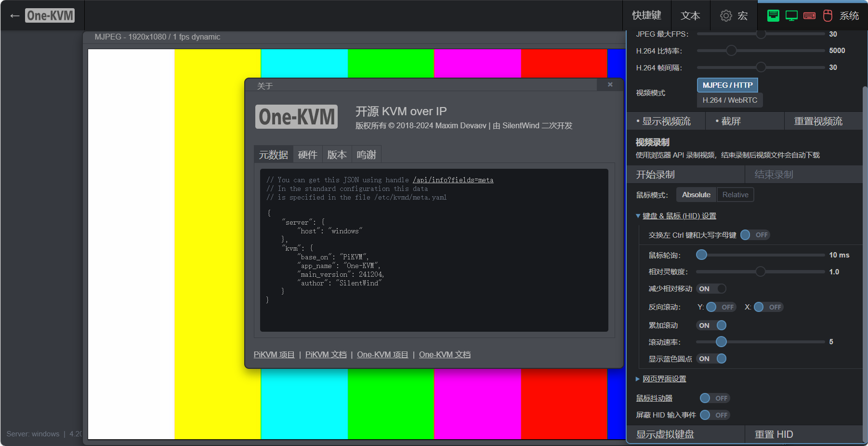Viewport: 868px width, 446px height.
Task: Click the green Ethernet port status icon
Action: point(773,16)
